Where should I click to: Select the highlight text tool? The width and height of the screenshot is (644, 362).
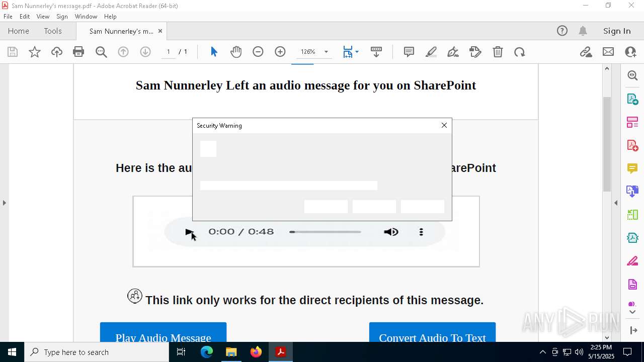(x=431, y=52)
